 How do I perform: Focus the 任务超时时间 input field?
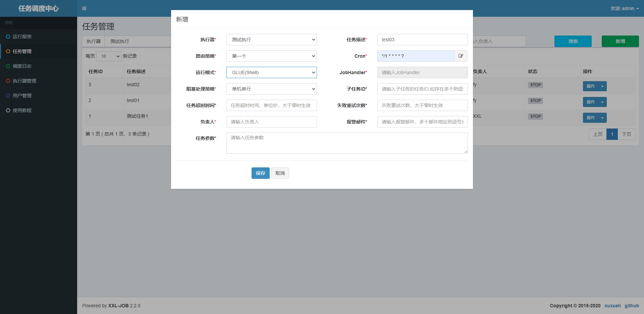pos(272,105)
